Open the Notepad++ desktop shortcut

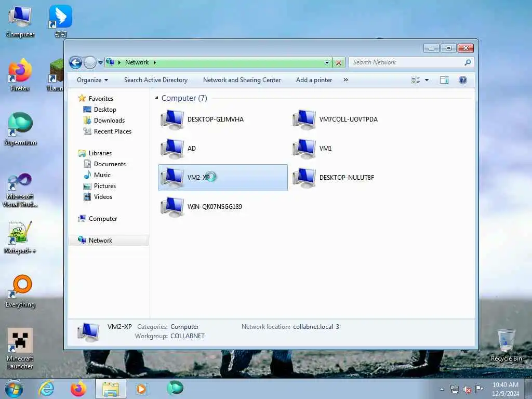pyautogui.click(x=20, y=237)
